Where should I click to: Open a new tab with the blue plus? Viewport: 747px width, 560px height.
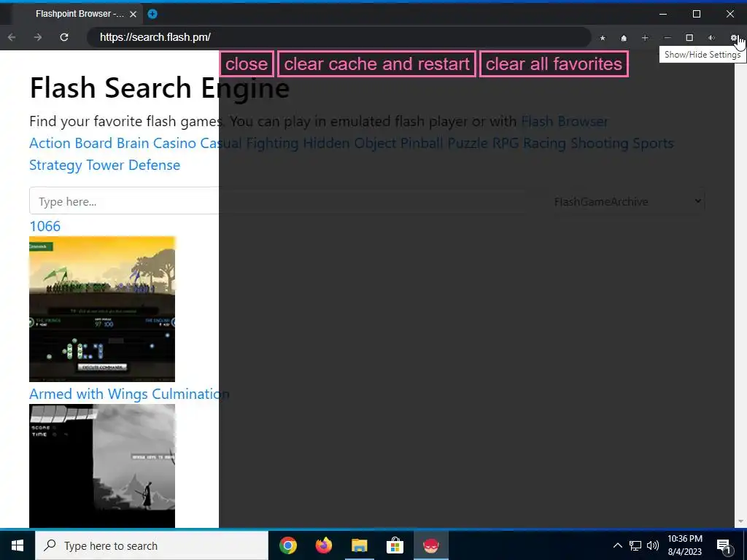point(152,14)
